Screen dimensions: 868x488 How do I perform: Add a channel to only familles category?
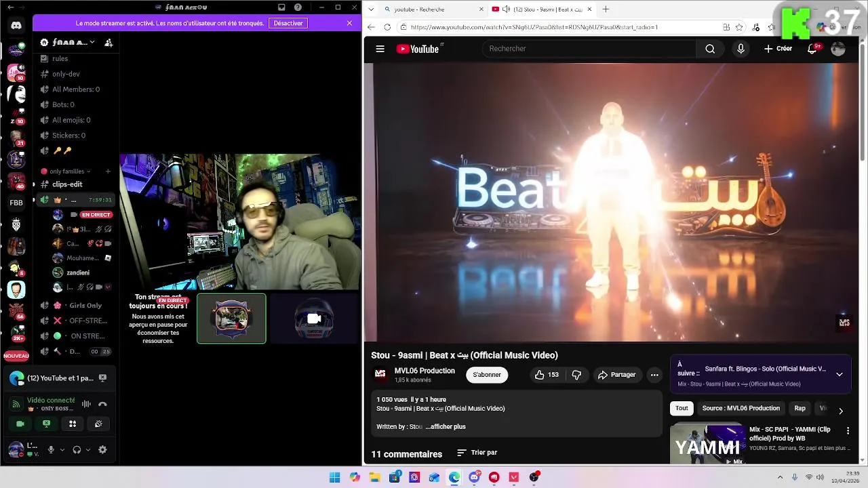[x=107, y=171]
